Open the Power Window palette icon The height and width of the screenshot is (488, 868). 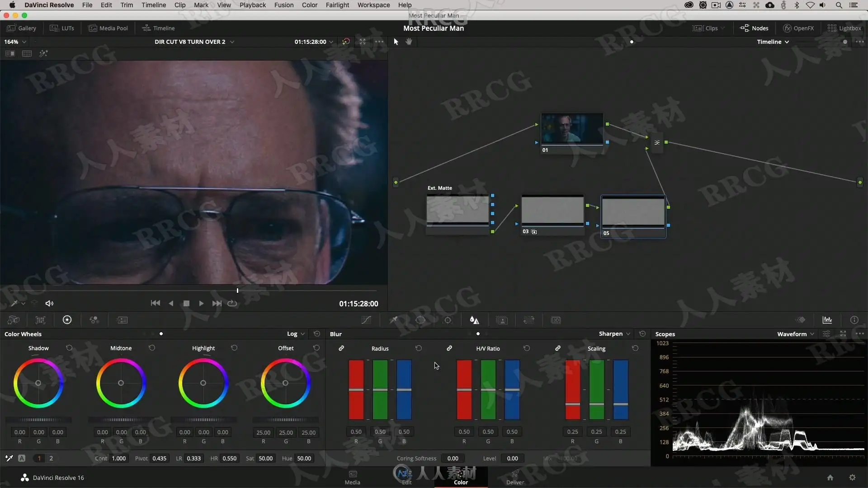[x=420, y=320]
